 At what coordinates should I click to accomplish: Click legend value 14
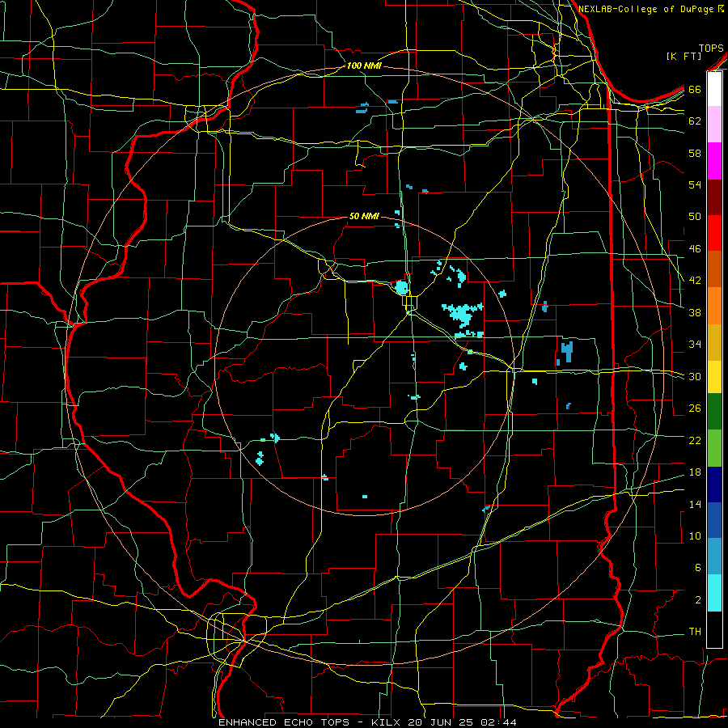coord(695,504)
